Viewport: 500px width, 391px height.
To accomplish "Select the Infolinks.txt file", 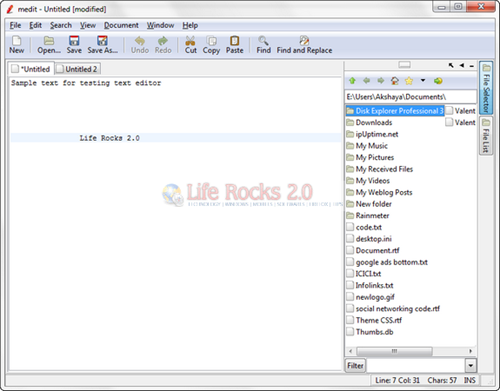I will 370,285.
